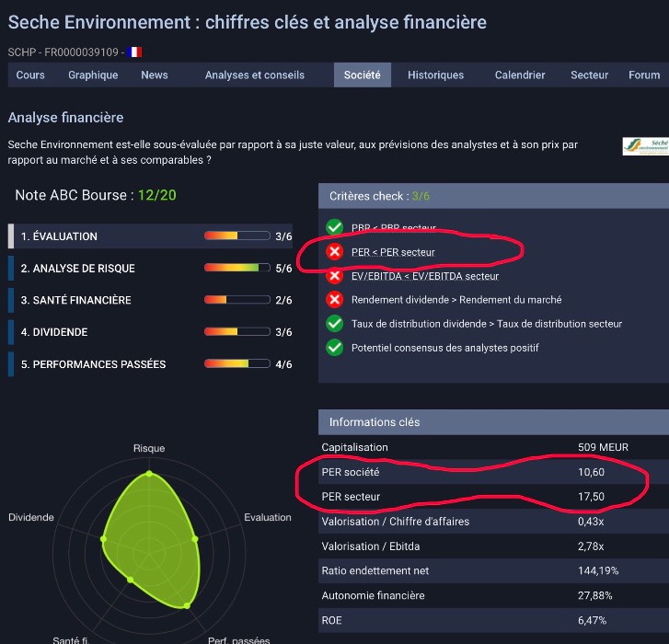The width and height of the screenshot is (669, 644).
Task: Click the Évaluation 3/6 score bar
Action: click(x=237, y=236)
